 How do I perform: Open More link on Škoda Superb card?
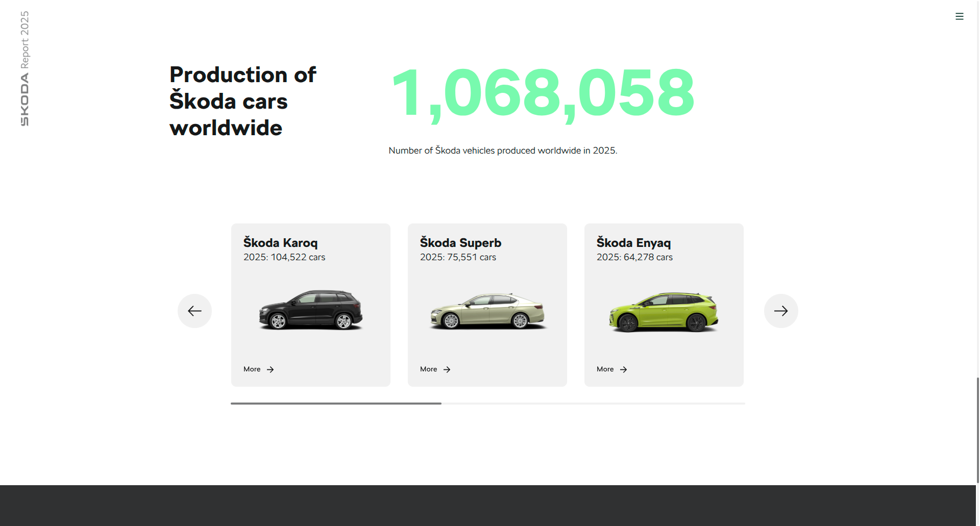[435, 369]
